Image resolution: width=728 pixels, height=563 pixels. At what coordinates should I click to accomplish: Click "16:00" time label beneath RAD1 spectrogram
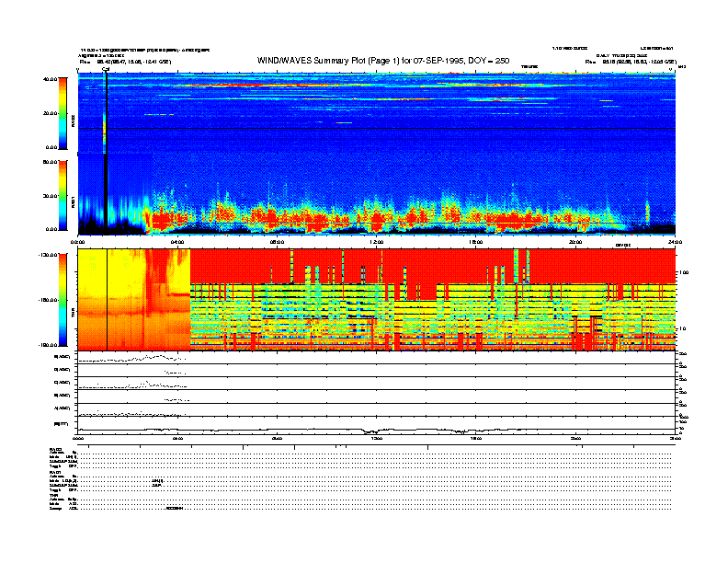pos(476,242)
